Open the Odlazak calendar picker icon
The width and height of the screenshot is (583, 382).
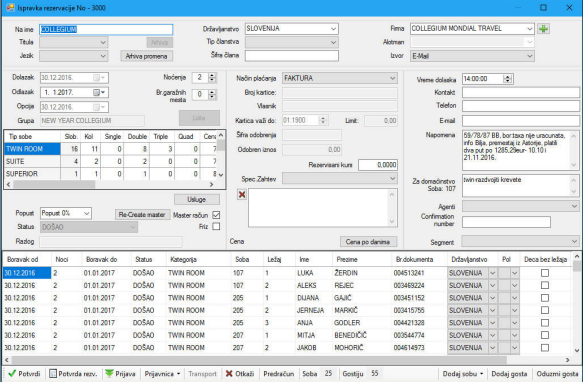click(x=96, y=92)
